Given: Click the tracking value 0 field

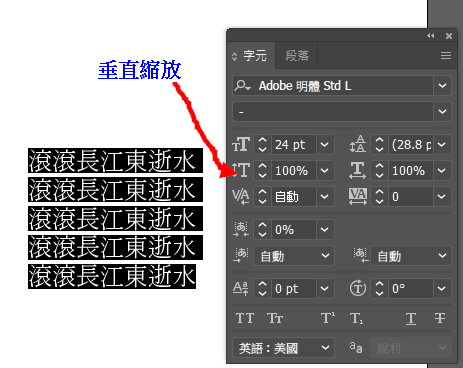Looking at the screenshot, I should 411,197.
